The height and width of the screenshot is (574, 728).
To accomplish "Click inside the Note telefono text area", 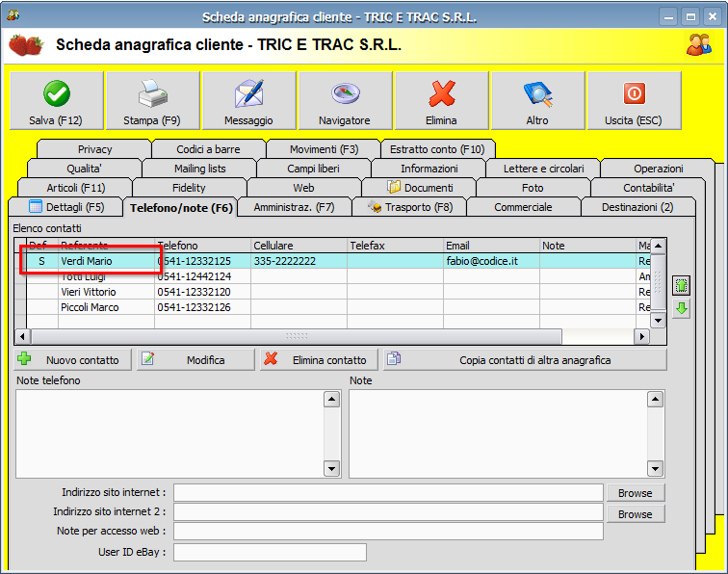I will [x=169, y=433].
